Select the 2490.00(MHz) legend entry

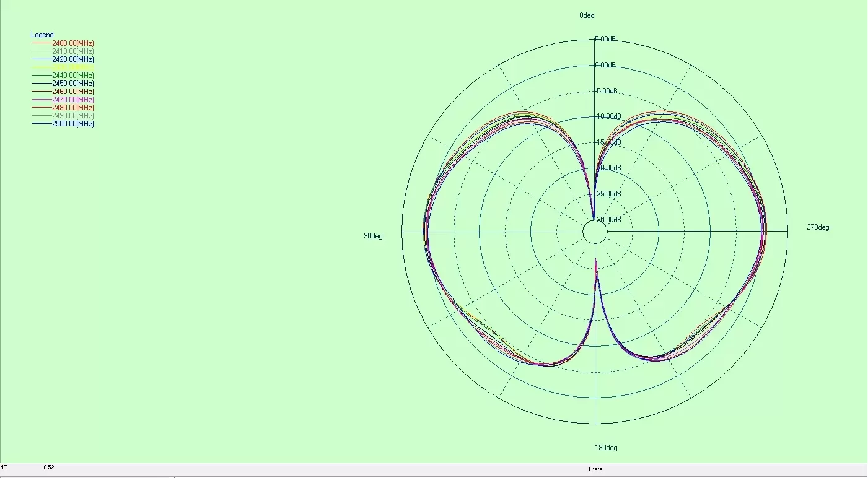(72, 116)
